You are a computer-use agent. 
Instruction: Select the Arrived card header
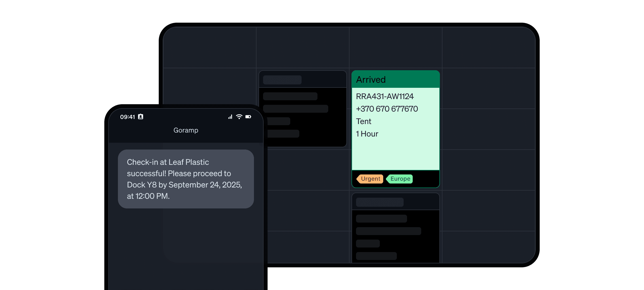pos(396,79)
